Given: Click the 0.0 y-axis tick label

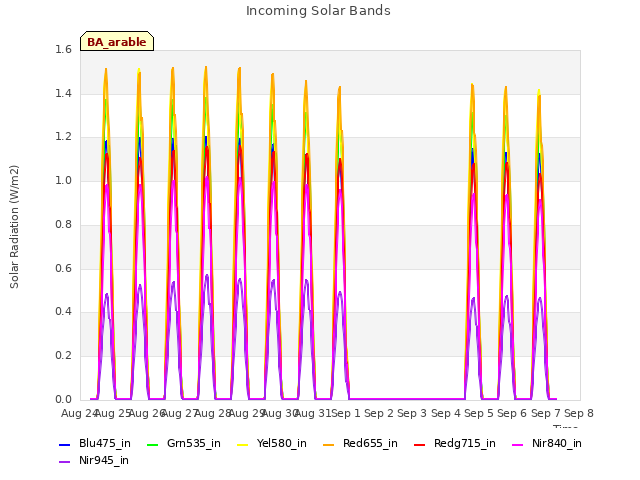Looking at the screenshot, I should [x=63, y=399].
